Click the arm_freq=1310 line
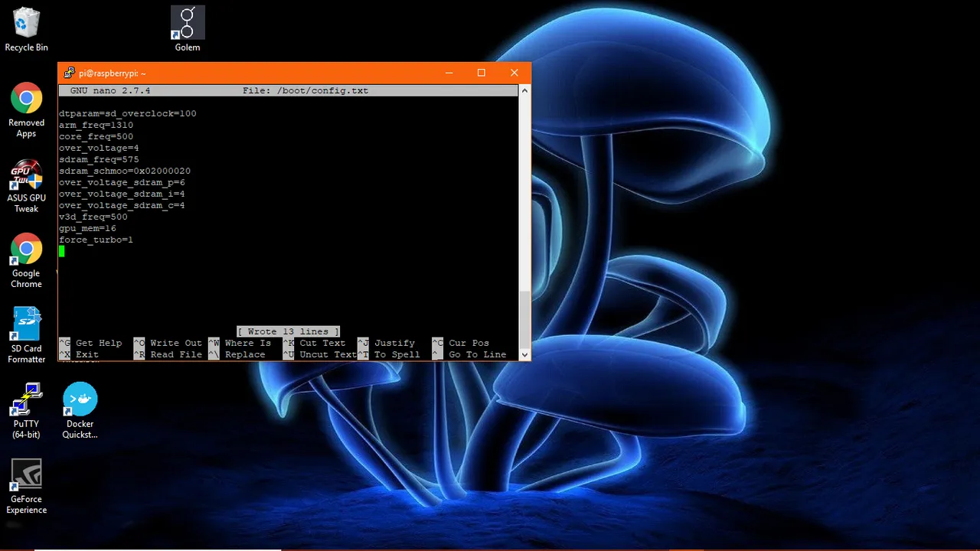 coord(96,125)
